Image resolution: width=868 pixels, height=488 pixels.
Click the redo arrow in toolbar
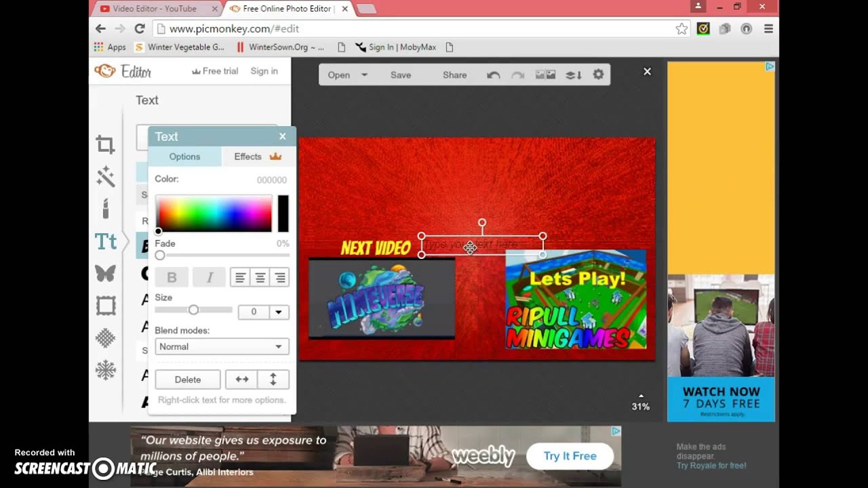tap(517, 75)
